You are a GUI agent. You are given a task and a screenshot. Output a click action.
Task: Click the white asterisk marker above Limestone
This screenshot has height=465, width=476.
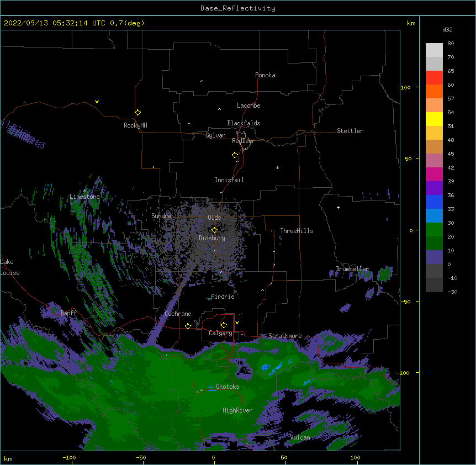point(85,191)
